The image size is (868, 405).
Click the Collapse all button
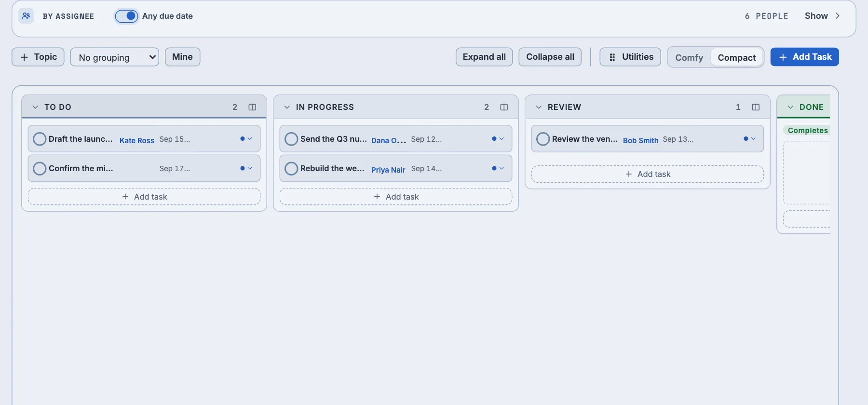coord(550,57)
